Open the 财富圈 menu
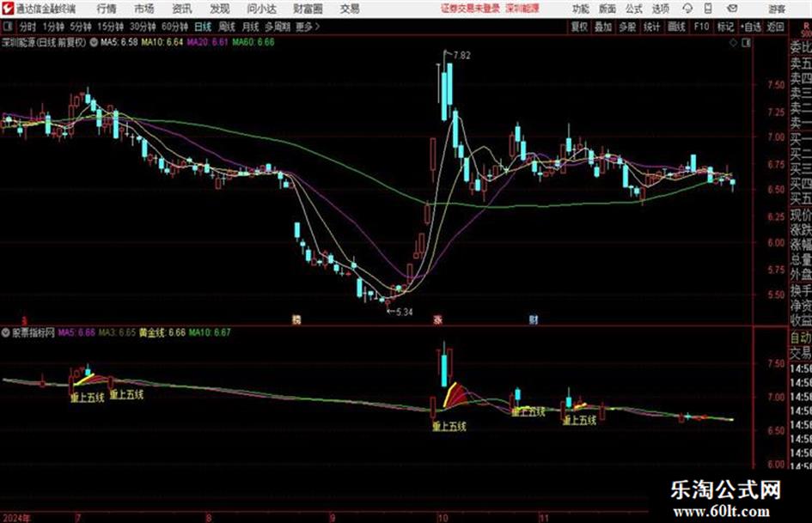This screenshot has height=523, width=812. point(308,9)
